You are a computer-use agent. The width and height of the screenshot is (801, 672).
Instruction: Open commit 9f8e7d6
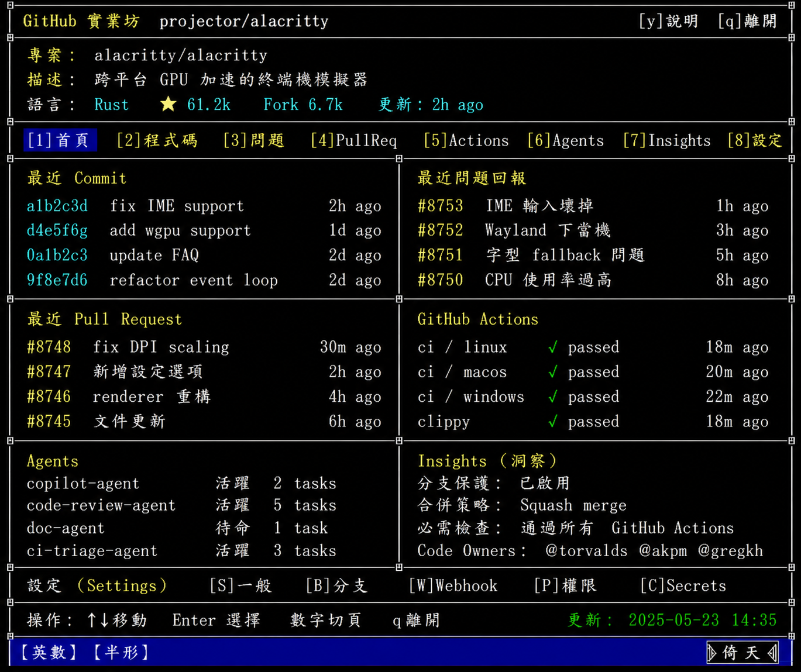[57, 280]
